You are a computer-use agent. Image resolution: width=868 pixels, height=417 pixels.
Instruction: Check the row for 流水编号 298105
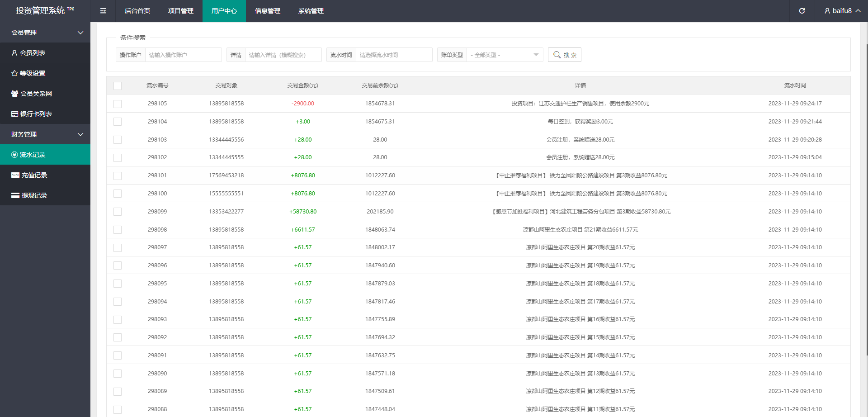click(x=118, y=104)
